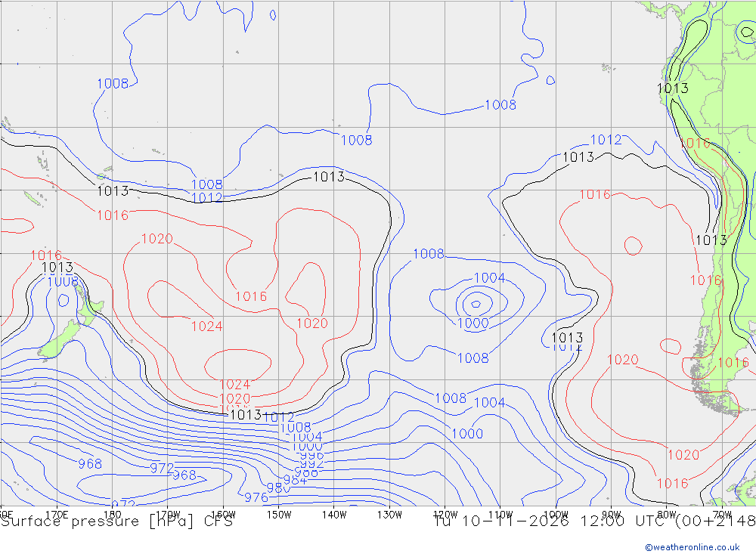
Task: Click the 976 isobar label
Action: (256, 497)
